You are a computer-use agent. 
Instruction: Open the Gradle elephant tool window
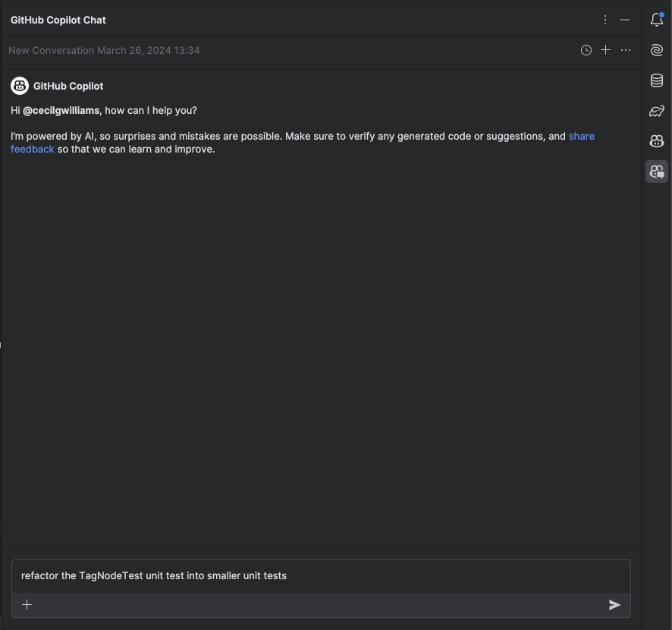click(657, 111)
